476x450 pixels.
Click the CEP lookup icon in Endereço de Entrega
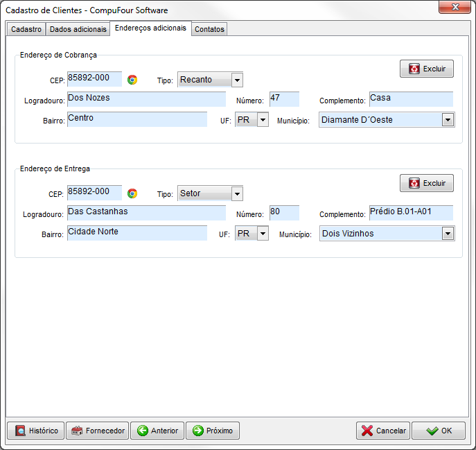(x=132, y=193)
